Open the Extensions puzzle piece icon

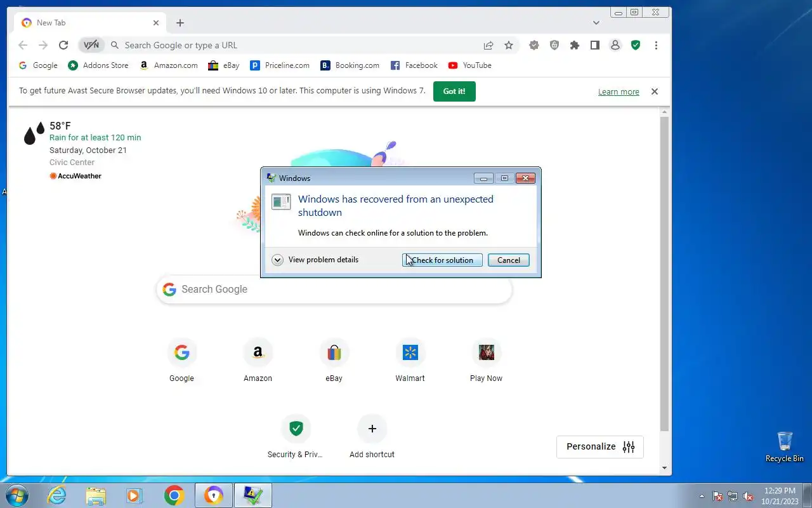point(575,45)
